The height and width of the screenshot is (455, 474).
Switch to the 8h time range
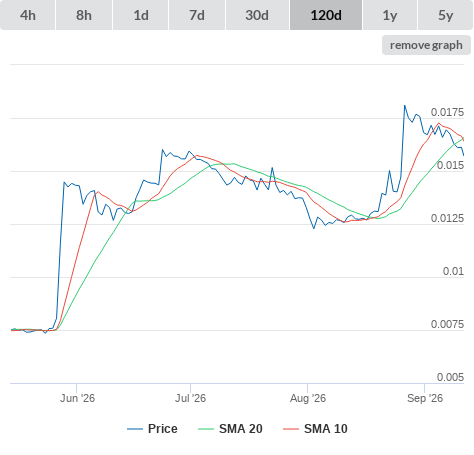tap(84, 15)
